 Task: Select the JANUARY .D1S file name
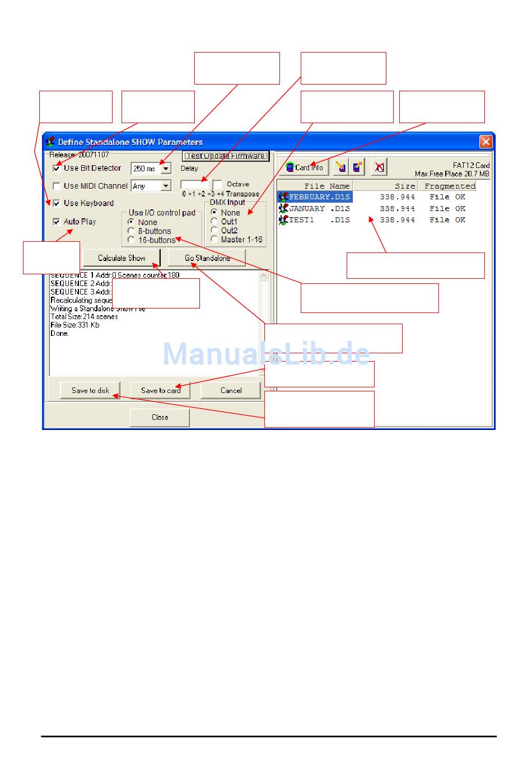point(320,209)
